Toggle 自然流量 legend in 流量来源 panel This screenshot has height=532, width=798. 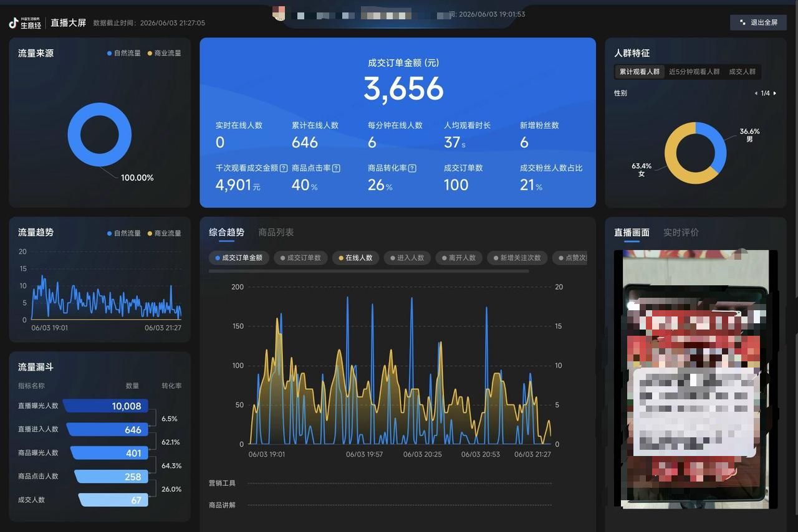point(124,54)
